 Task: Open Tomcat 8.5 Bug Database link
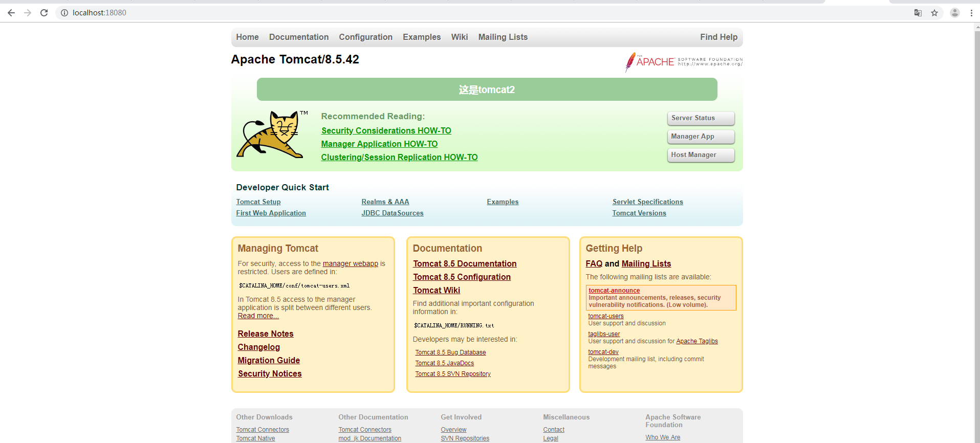(450, 352)
